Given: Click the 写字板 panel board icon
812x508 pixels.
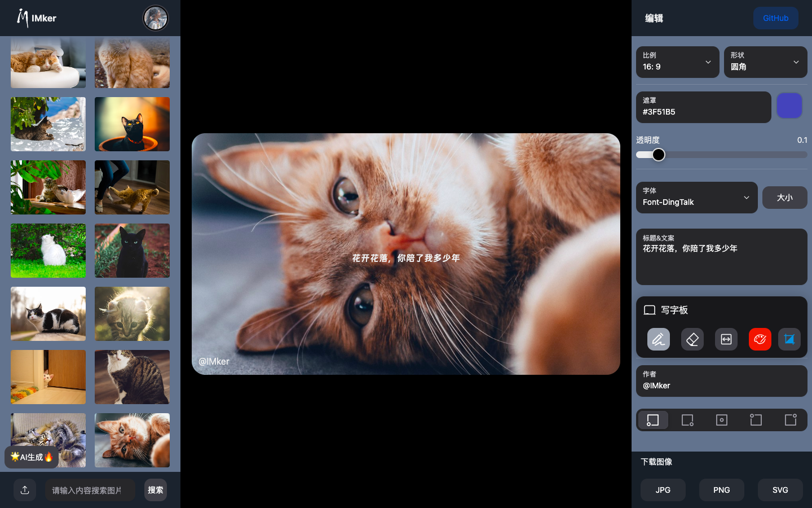Looking at the screenshot, I should 650,310.
